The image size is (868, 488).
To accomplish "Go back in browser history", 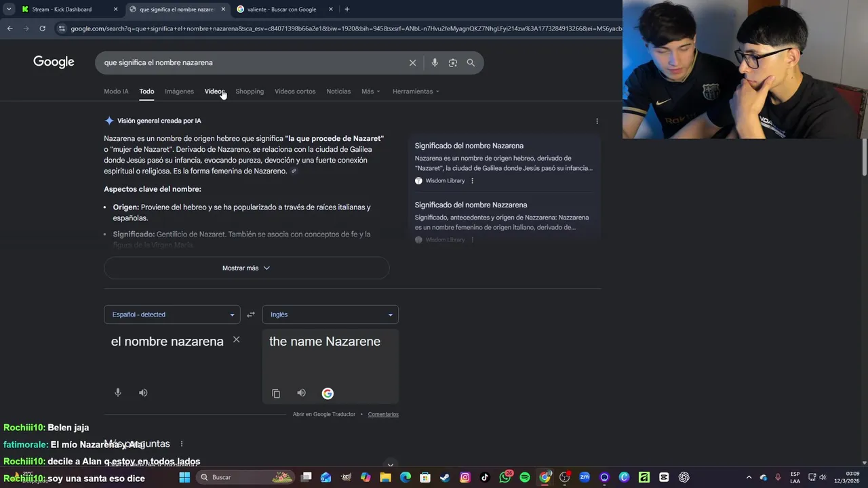I will tap(9, 28).
